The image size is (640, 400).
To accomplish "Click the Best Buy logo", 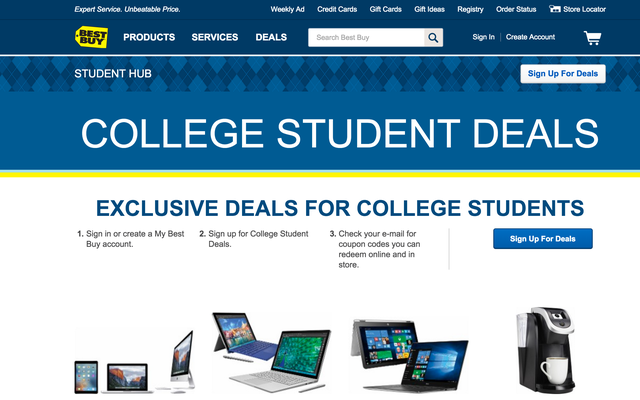I will 91,37.
